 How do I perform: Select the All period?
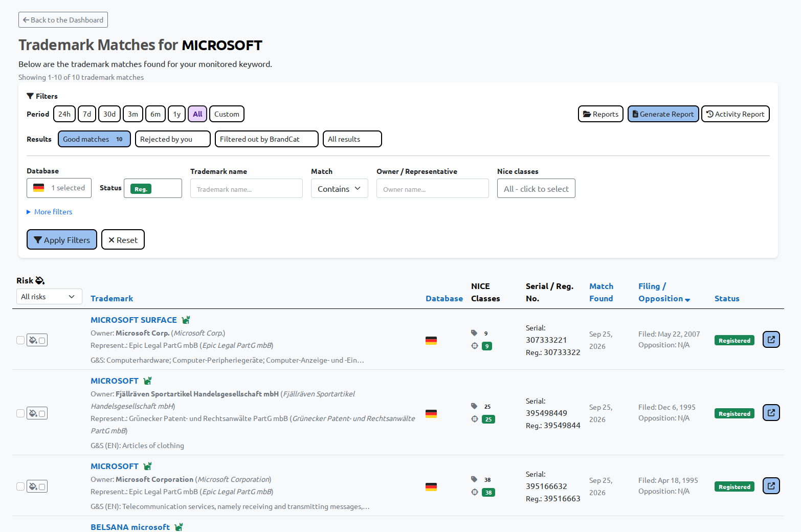[197, 114]
